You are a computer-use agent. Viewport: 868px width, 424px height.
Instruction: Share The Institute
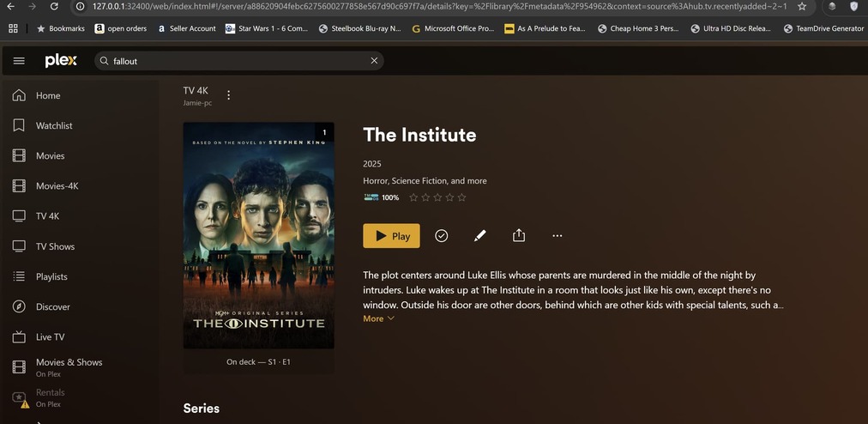pyautogui.click(x=519, y=235)
